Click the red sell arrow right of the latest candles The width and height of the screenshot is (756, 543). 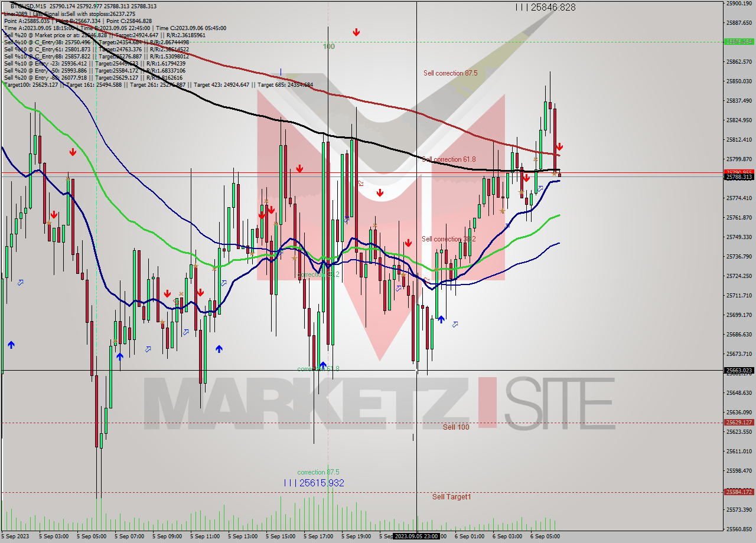(x=559, y=146)
